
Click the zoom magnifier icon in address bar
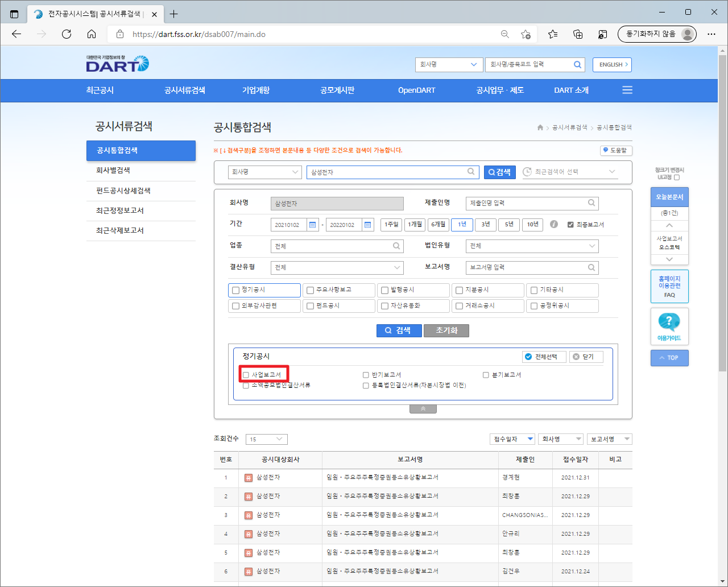click(x=504, y=34)
